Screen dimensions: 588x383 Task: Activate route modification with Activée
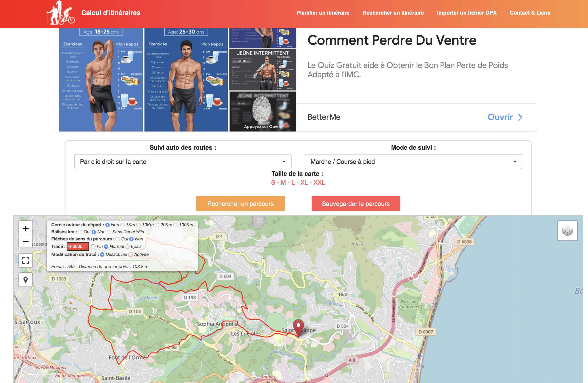[x=131, y=254]
